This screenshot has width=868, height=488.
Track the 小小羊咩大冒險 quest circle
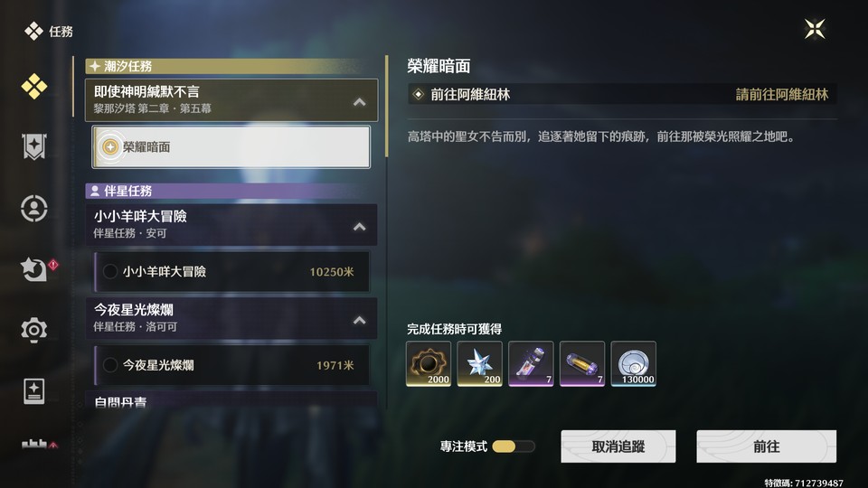(110, 272)
